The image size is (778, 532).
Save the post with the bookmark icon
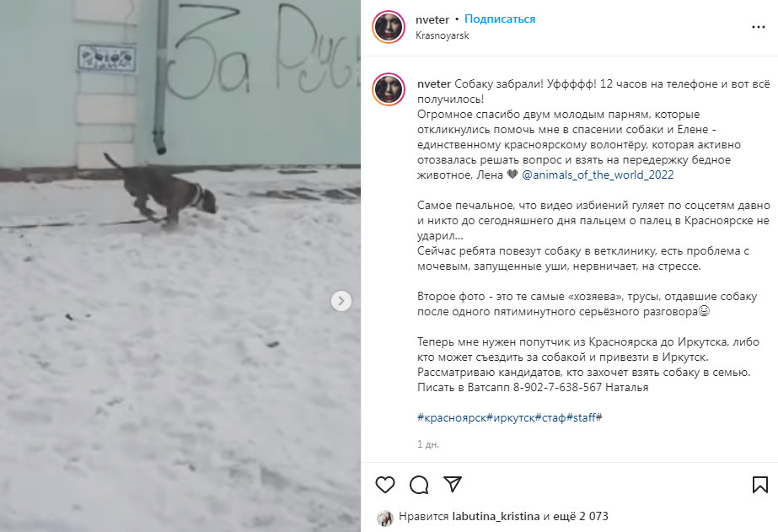coord(759,484)
